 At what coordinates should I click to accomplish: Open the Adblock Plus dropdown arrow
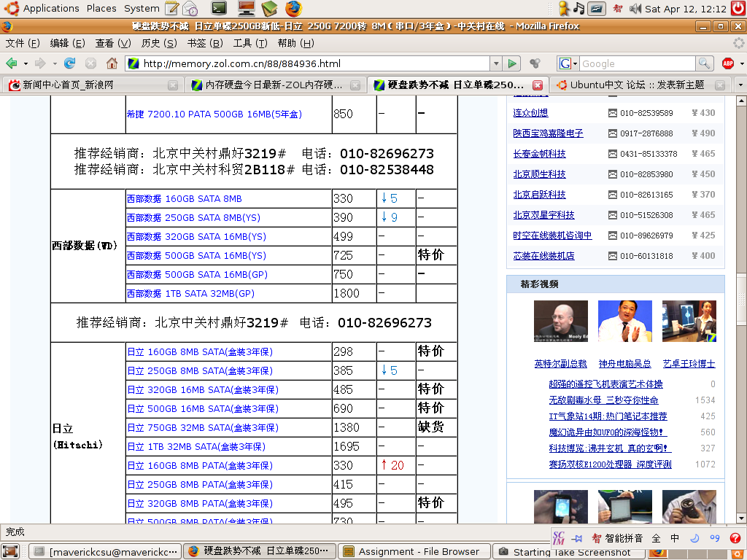(742, 63)
